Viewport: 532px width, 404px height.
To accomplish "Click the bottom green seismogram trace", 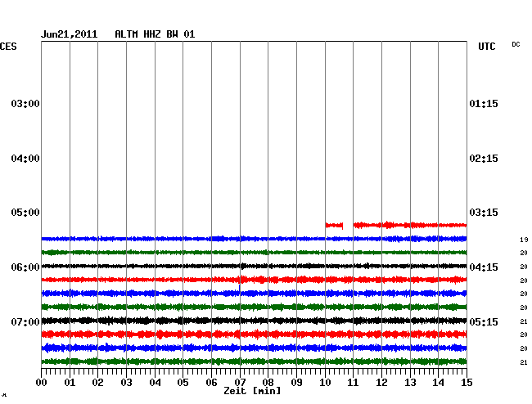I will (x=254, y=361).
